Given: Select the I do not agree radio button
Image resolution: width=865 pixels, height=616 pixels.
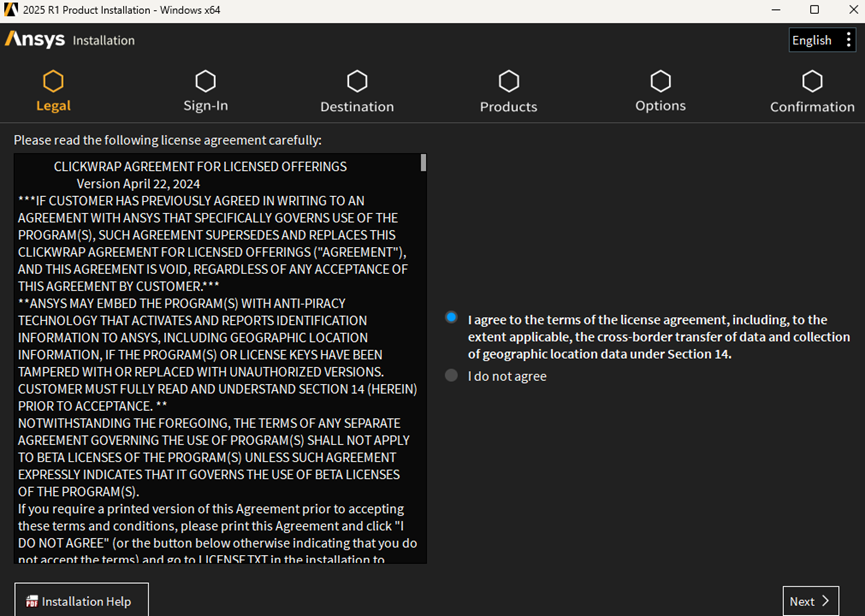Looking at the screenshot, I should 451,376.
